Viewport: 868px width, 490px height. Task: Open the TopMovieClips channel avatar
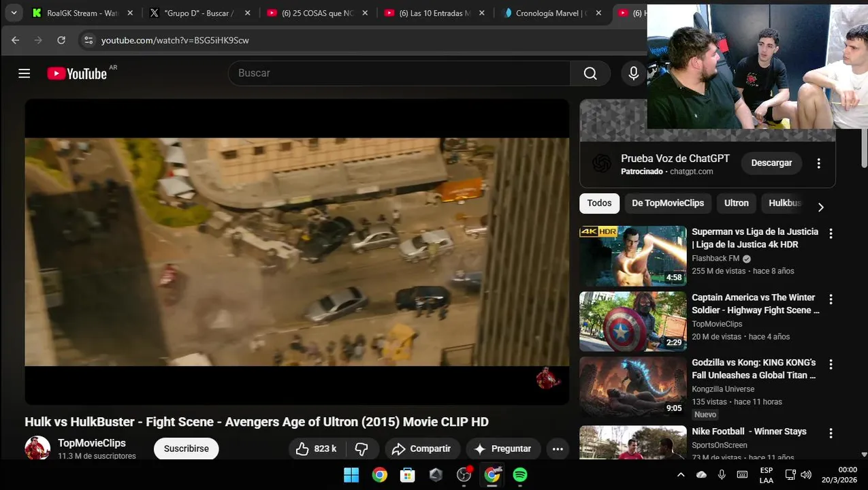pyautogui.click(x=37, y=448)
